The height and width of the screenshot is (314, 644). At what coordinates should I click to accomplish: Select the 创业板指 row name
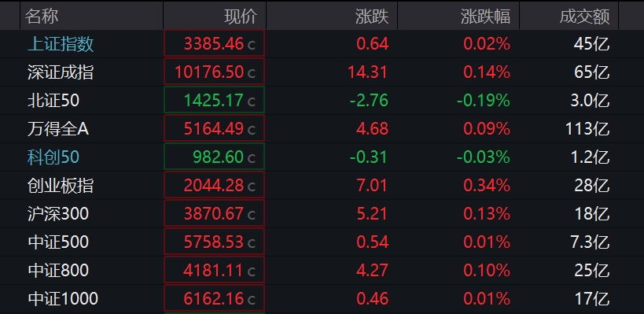[x=61, y=186]
